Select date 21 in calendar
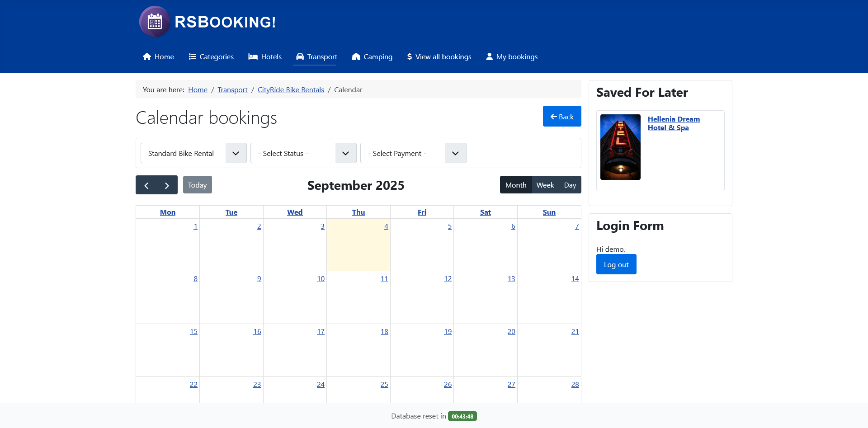 pos(575,331)
